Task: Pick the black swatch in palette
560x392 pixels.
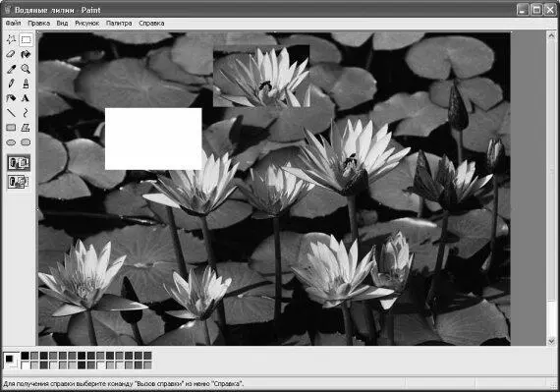Action: click(x=25, y=356)
